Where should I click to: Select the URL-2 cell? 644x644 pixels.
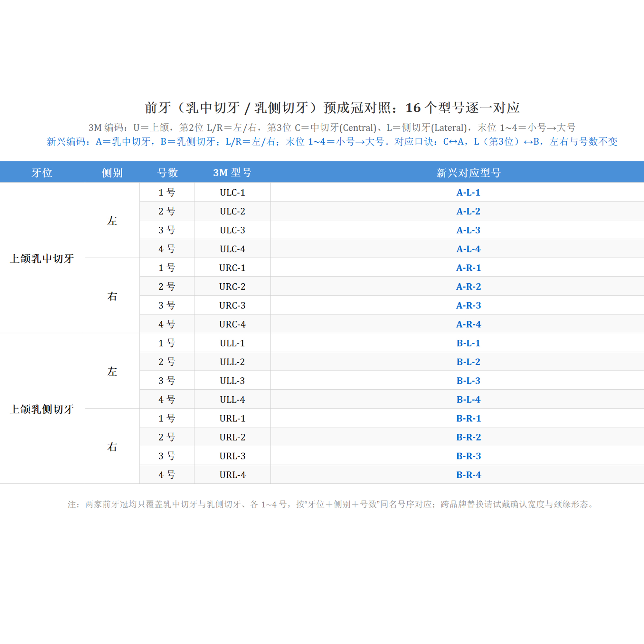(x=232, y=437)
